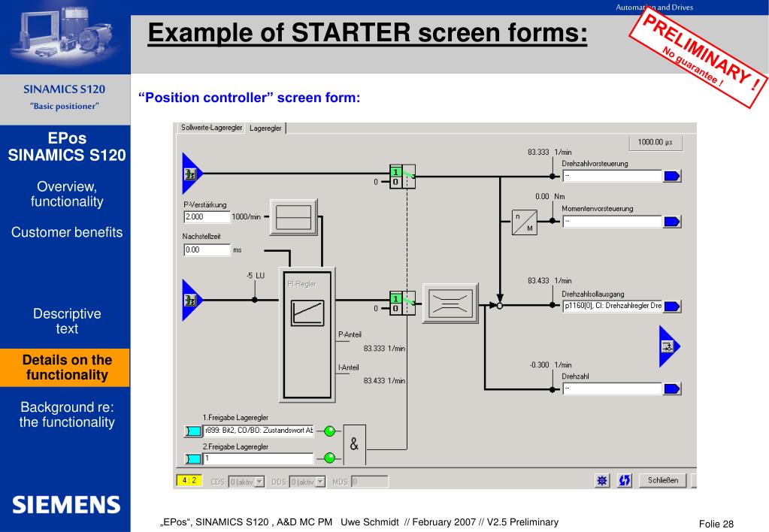Click the blue triangle output connector at right
769x532 pixels.
[669, 346]
